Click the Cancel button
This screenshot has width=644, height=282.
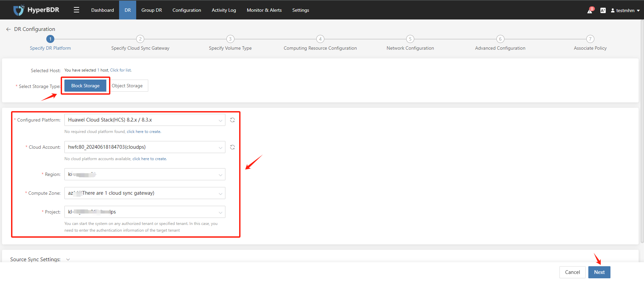click(572, 272)
